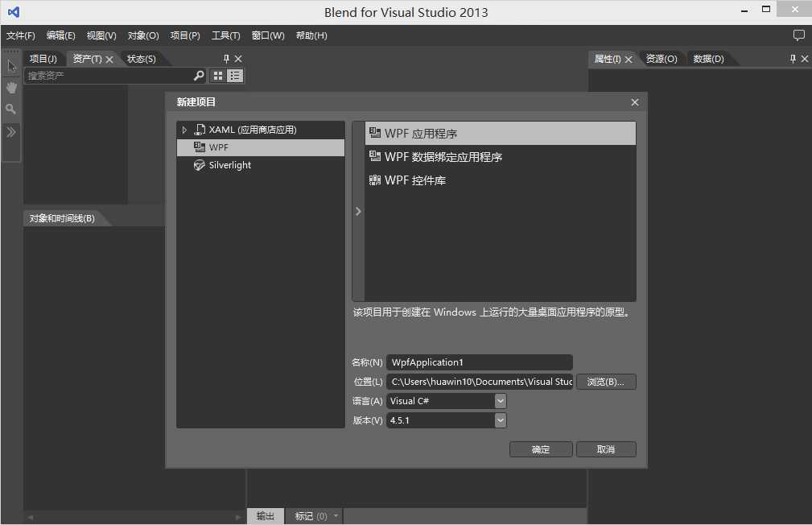Open the feedback speech bubble icon
Image resolution: width=812 pixels, height=525 pixels.
pyautogui.click(x=798, y=35)
